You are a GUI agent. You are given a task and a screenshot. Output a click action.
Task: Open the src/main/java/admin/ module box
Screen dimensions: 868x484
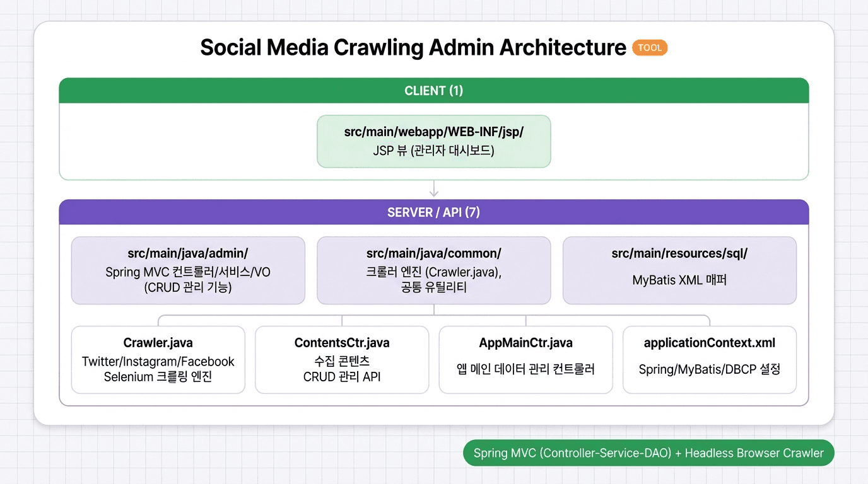pos(188,270)
